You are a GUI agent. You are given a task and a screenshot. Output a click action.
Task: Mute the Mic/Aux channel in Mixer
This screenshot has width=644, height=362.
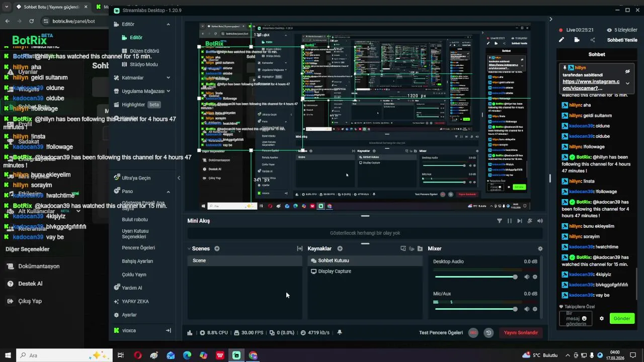click(527, 309)
